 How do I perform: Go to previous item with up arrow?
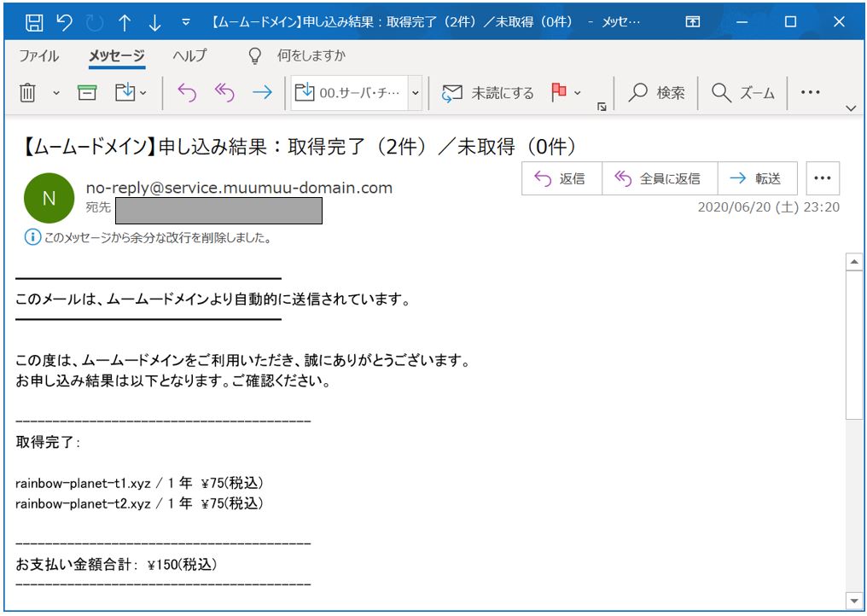(125, 22)
